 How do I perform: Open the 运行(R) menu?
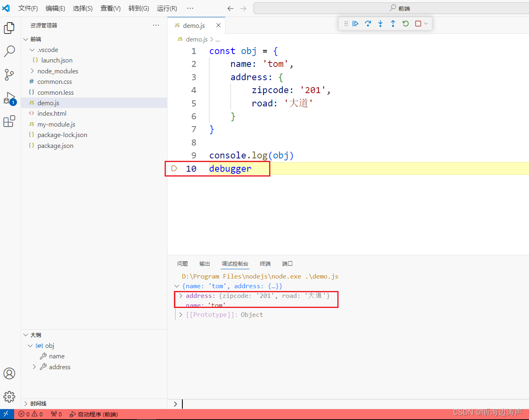pyautogui.click(x=167, y=8)
